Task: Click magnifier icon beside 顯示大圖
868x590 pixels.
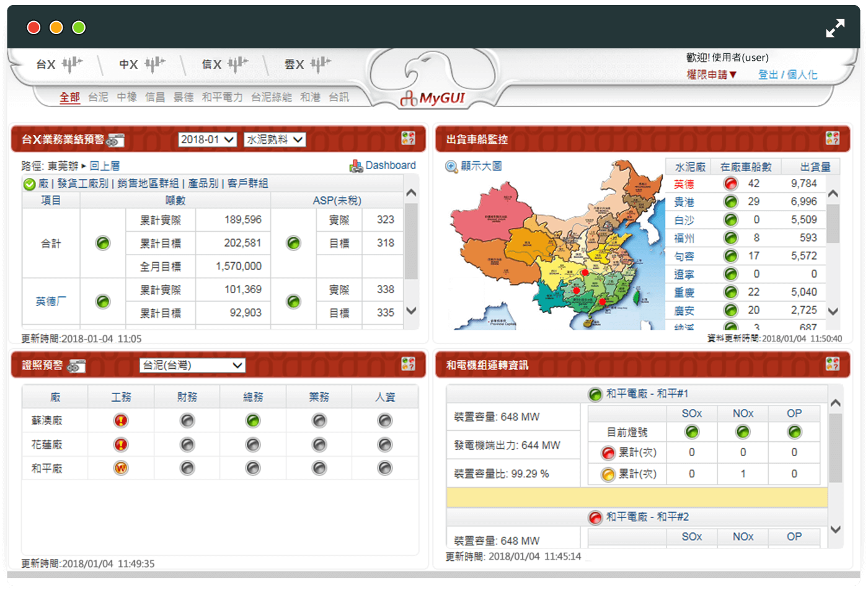Action: click(451, 166)
